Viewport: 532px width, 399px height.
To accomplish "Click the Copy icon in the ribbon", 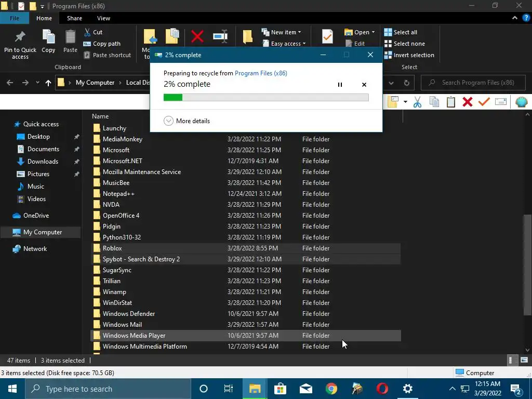I will pyautogui.click(x=48, y=36).
